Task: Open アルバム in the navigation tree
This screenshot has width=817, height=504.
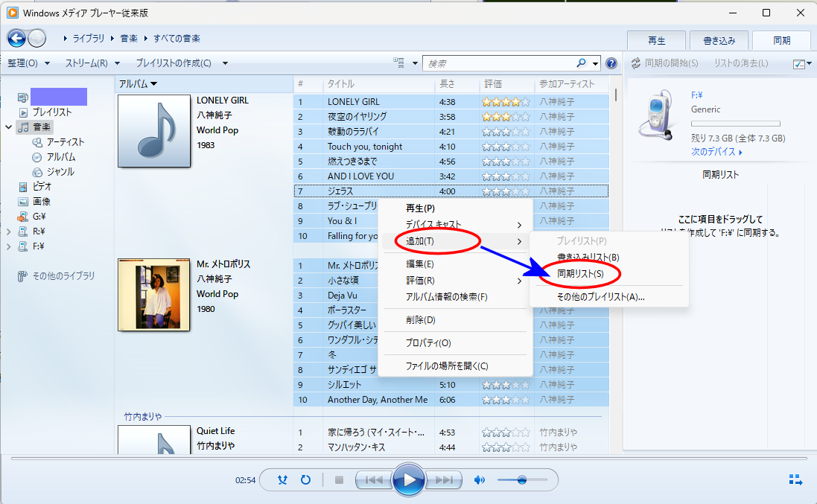Action: tap(61, 157)
